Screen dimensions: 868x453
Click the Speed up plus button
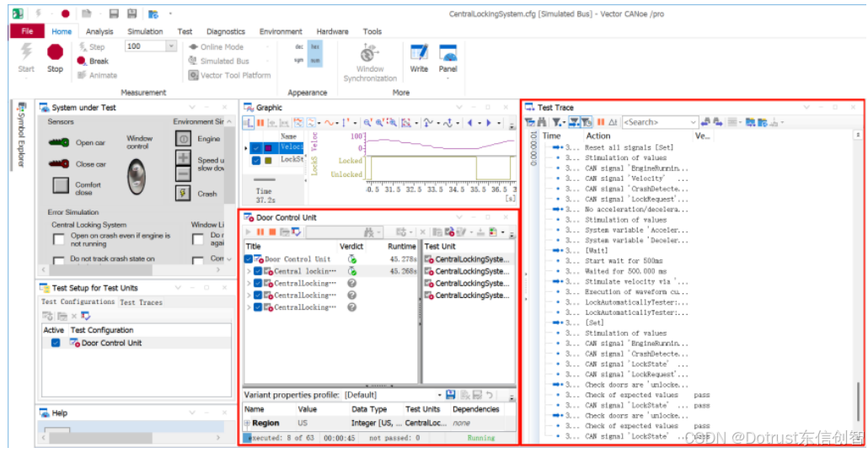coord(183,157)
